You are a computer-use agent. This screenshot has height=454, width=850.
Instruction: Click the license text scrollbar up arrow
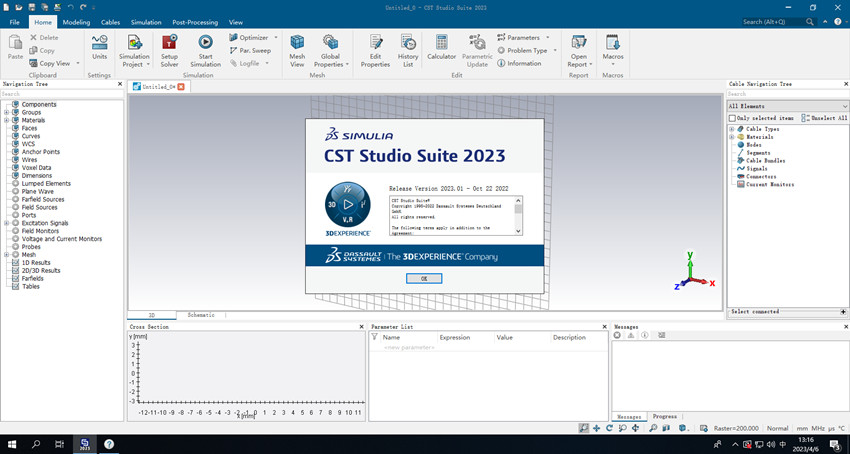(x=519, y=200)
